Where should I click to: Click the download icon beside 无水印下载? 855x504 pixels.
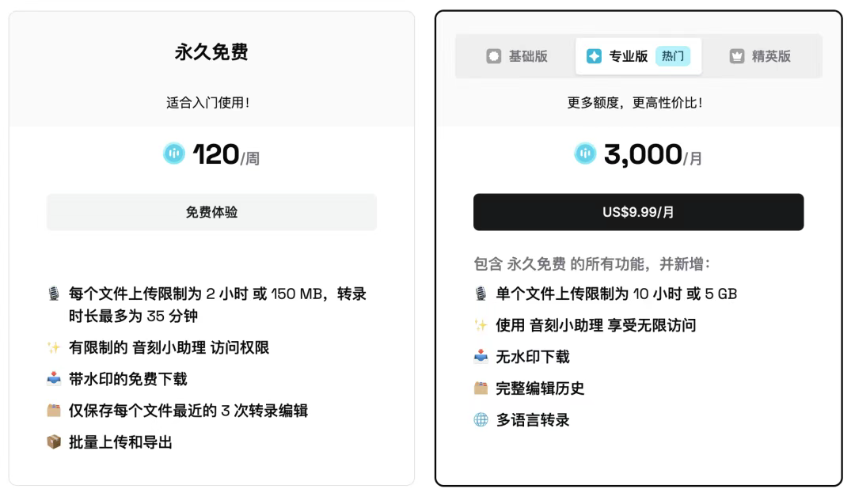pyautogui.click(x=481, y=357)
